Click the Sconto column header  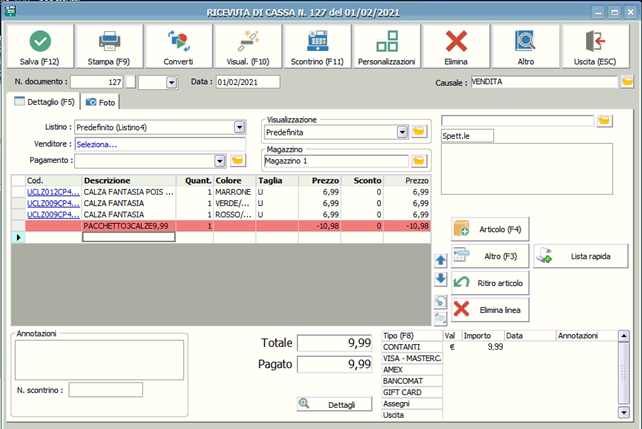(362, 181)
